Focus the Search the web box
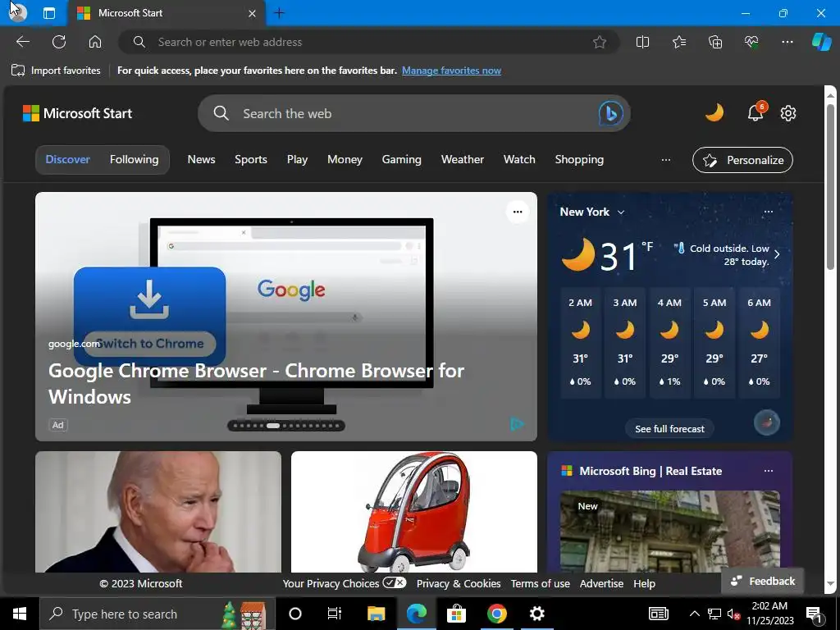840x630 pixels. pos(413,113)
